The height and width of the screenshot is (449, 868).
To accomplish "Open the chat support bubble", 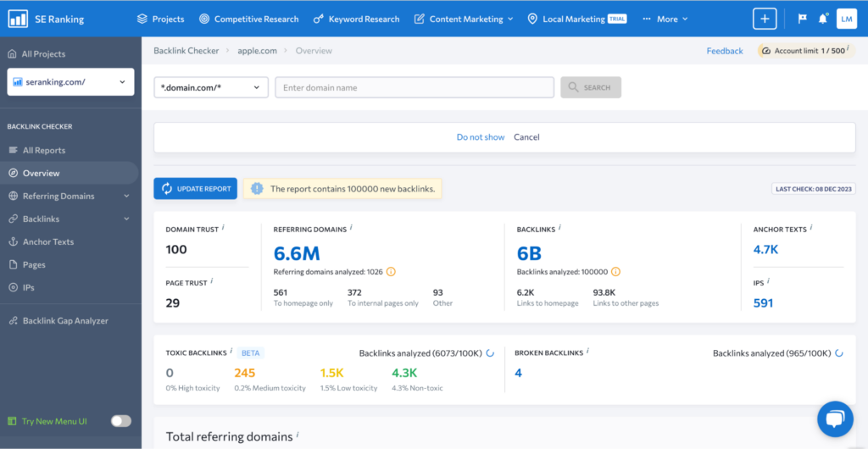I will pyautogui.click(x=834, y=419).
